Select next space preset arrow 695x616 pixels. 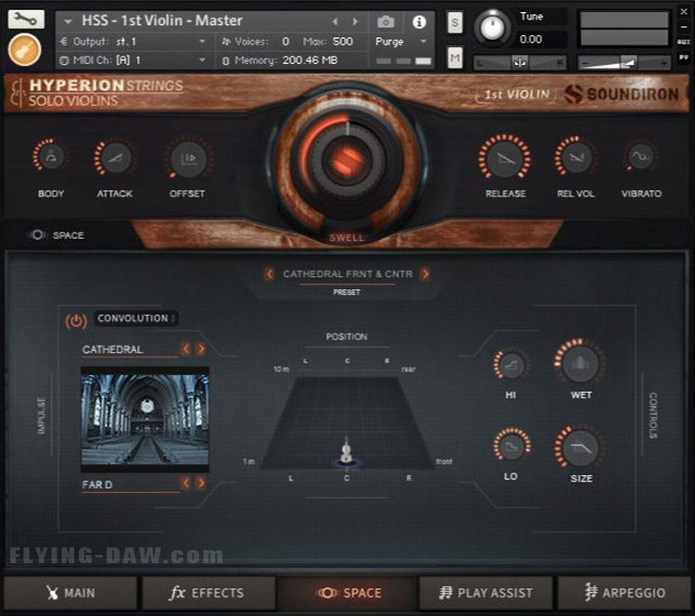click(x=425, y=274)
